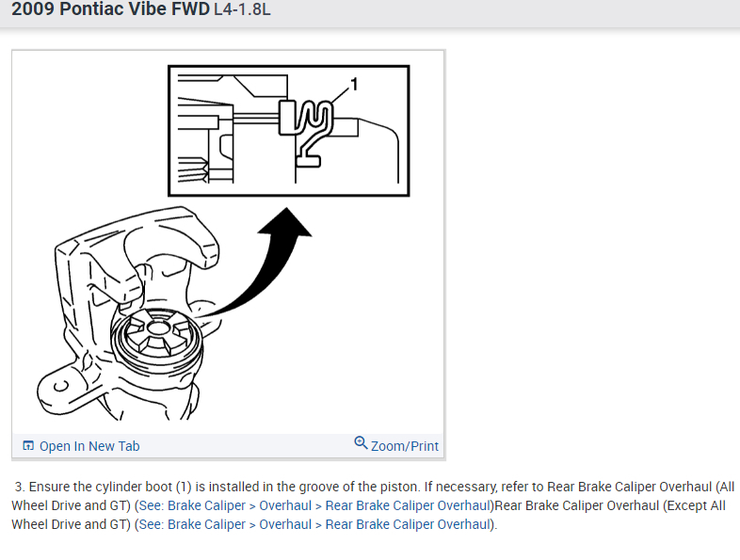Screen dimensions: 740x560
Task: Follow the first Rear Brake Caliper Overhaul link text
Action: point(409,505)
